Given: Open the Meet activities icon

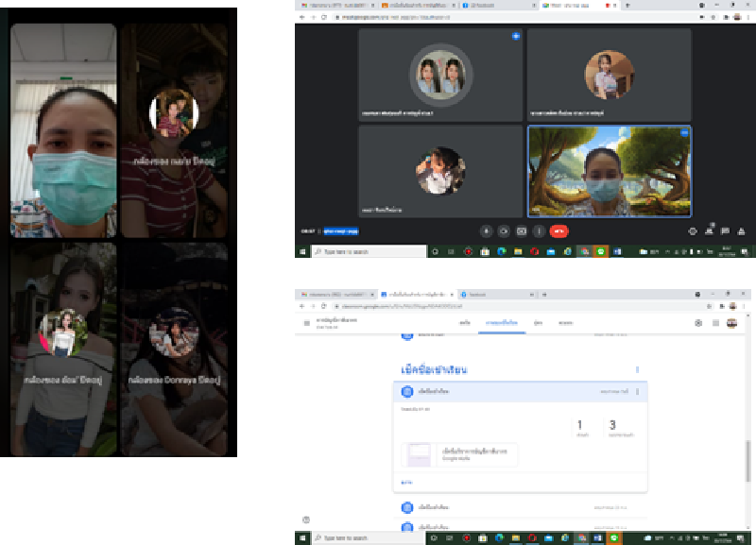Looking at the screenshot, I should [x=741, y=230].
